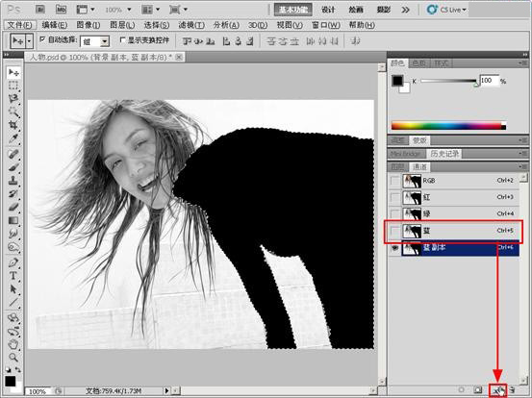
Task: Show the 蓝 channel visibility
Action: [394, 231]
